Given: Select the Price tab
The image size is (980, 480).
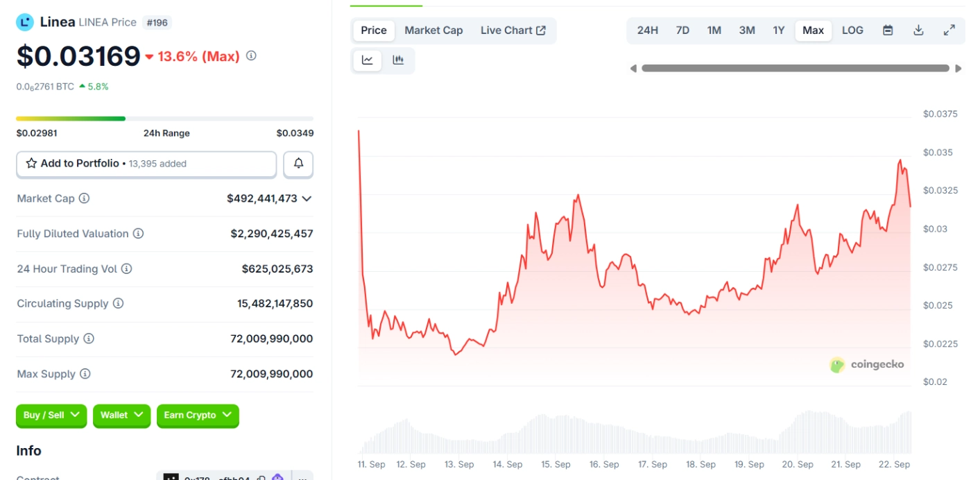Looking at the screenshot, I should coord(374,31).
